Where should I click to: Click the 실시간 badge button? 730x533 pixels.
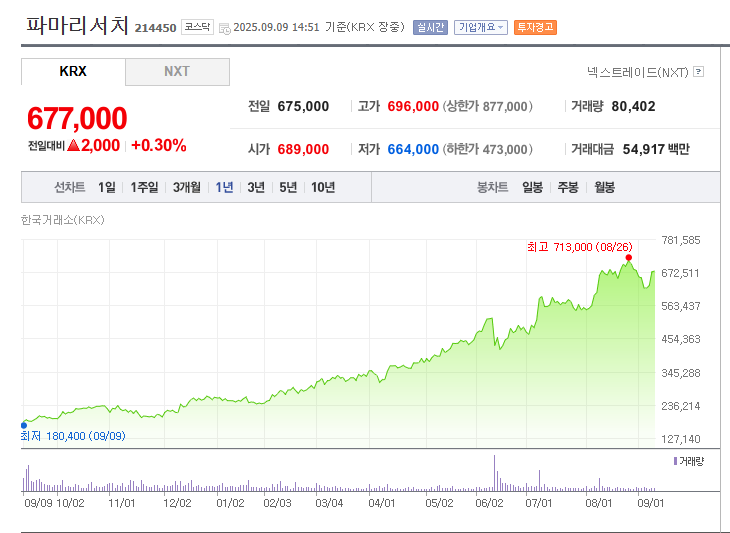pyautogui.click(x=430, y=27)
